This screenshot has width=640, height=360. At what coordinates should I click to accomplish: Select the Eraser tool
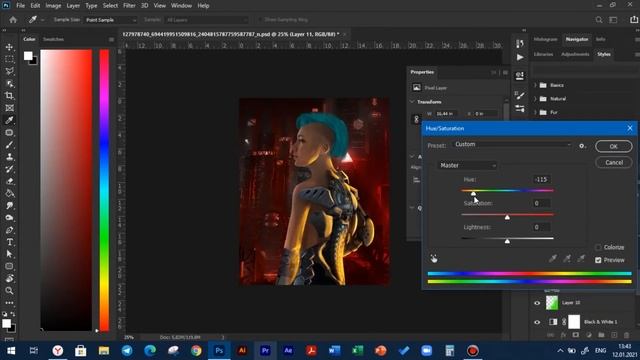[x=9, y=181]
